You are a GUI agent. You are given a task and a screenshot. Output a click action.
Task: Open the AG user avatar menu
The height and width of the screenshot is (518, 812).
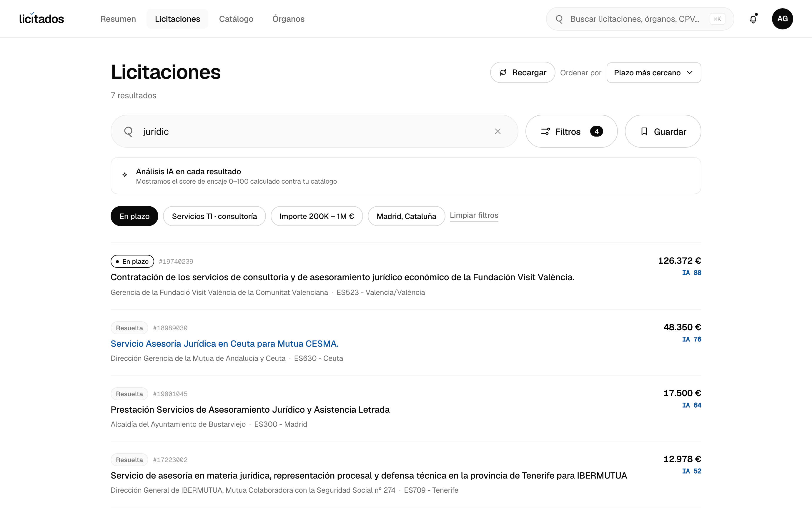point(782,19)
